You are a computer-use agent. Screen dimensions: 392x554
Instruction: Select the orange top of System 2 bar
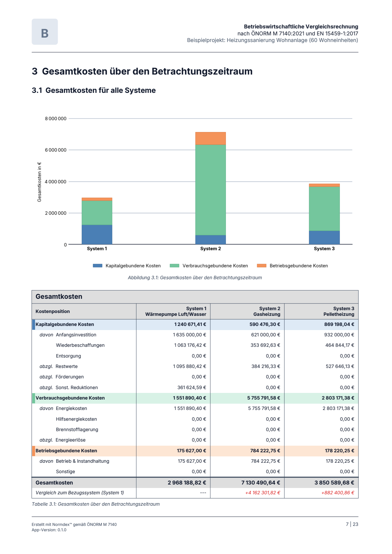point(210,138)
